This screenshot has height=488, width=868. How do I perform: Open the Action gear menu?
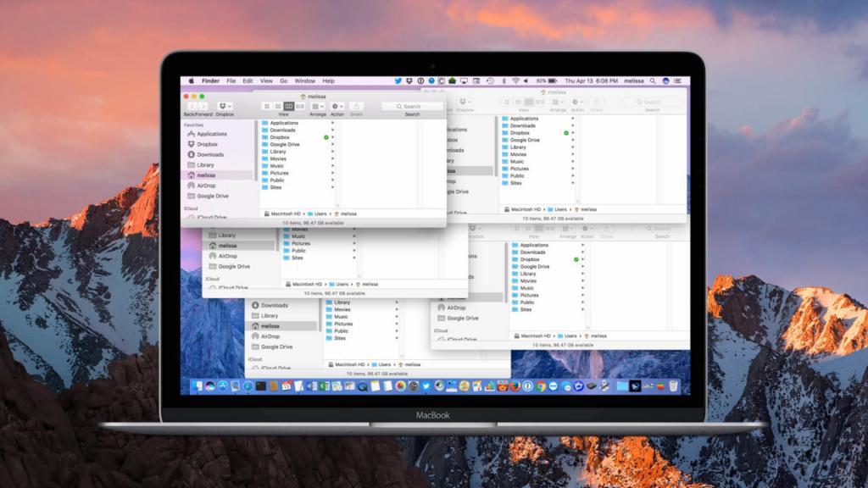(x=336, y=106)
